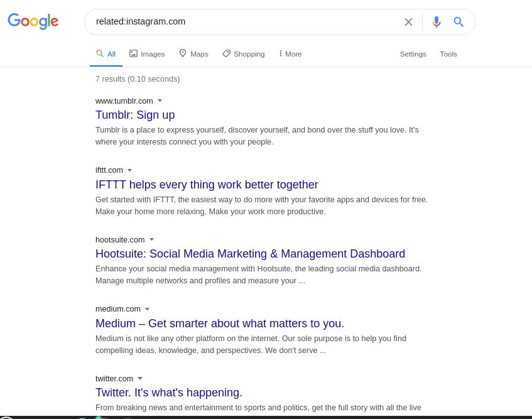
Task: Click the IFTTT result description snippet
Action: click(x=261, y=205)
